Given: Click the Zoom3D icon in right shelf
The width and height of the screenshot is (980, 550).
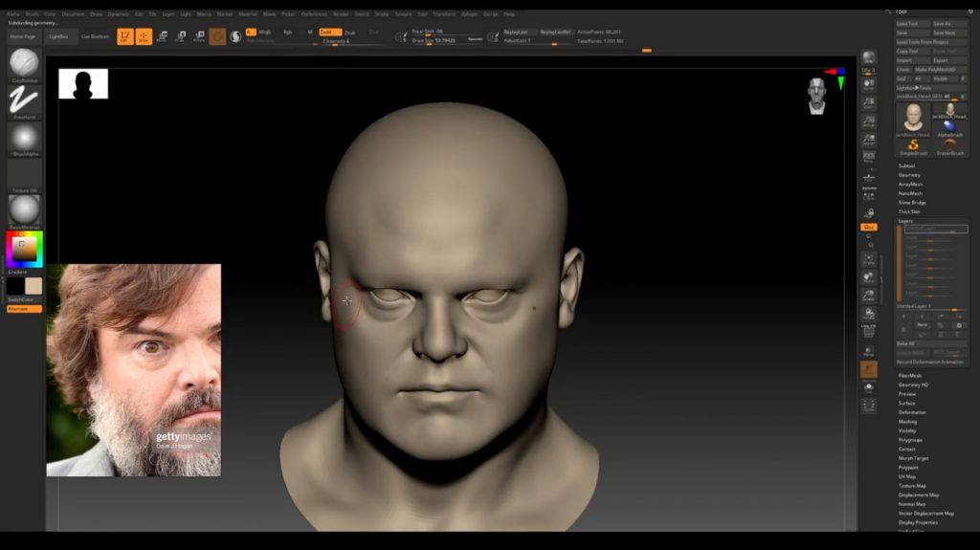Looking at the screenshot, I should click(x=869, y=295).
